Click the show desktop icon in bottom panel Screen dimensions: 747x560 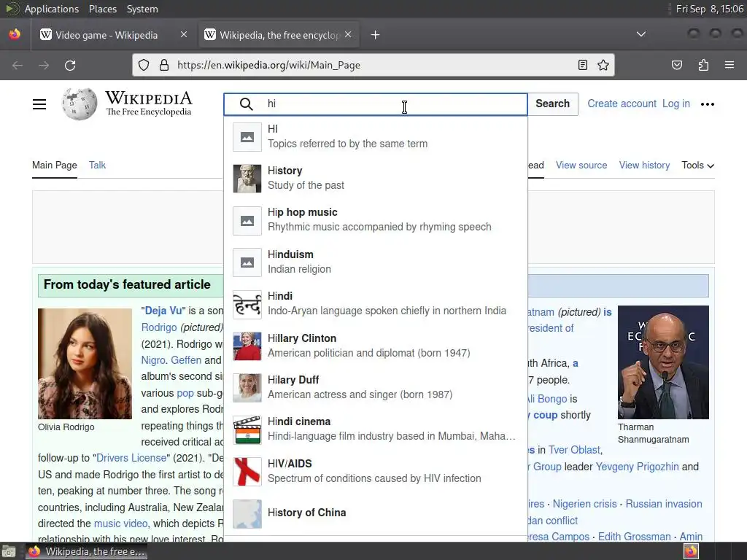pyautogui.click(x=9, y=552)
